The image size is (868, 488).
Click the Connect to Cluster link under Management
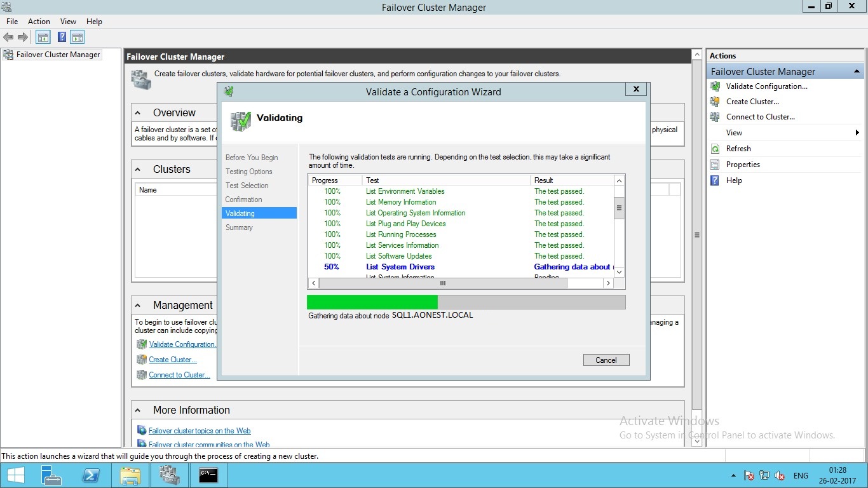click(x=180, y=375)
